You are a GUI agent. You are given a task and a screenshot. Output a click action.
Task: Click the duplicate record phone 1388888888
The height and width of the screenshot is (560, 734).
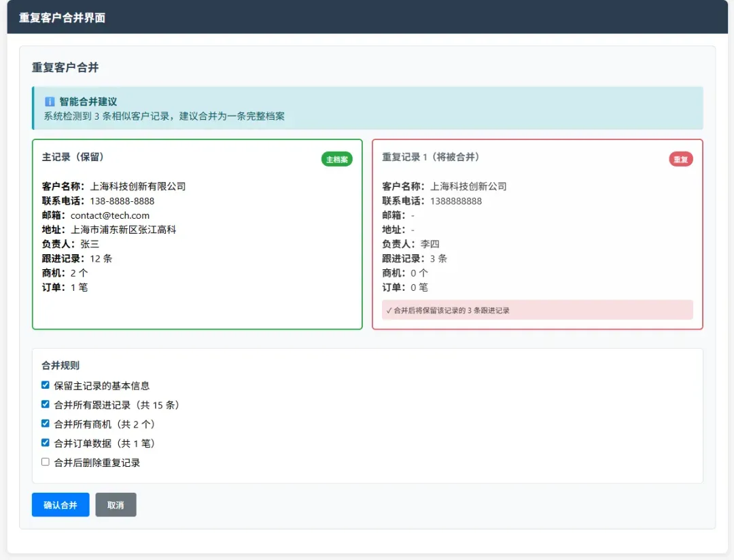click(x=455, y=201)
